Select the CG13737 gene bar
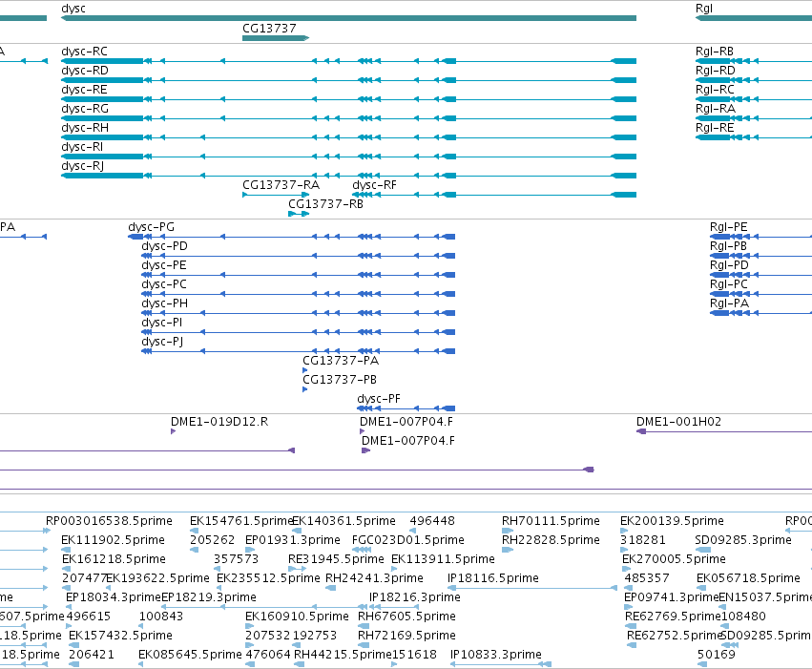This screenshot has height=669, width=812. [x=276, y=38]
